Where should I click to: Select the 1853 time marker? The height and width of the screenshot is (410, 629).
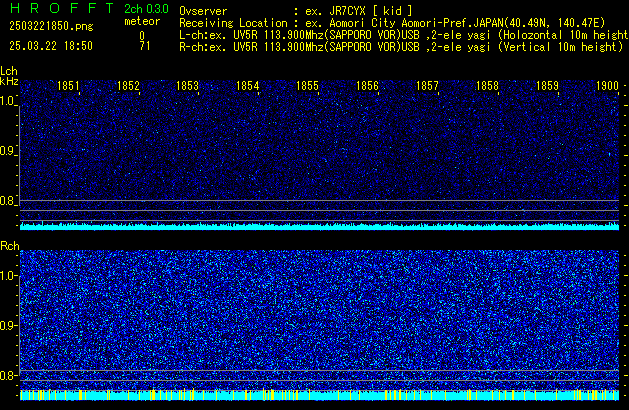click(187, 86)
